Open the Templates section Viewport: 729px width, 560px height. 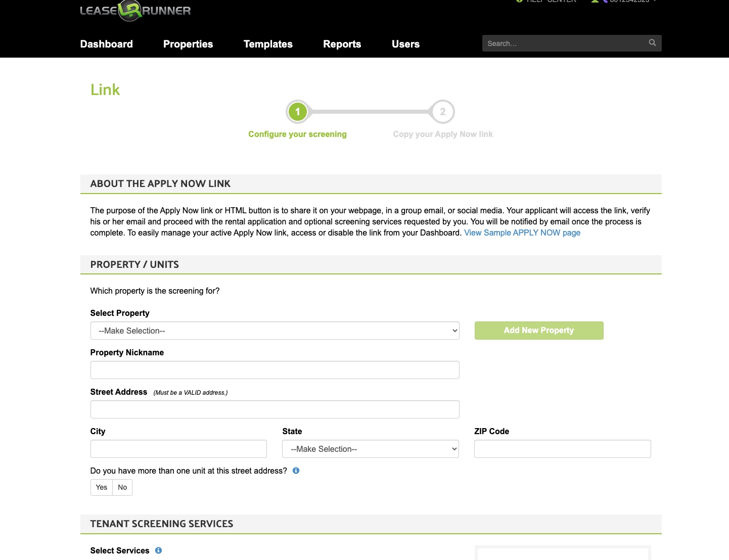point(268,44)
